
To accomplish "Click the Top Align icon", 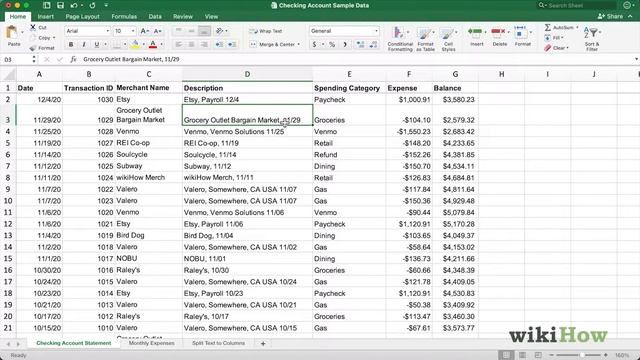I will pos(178,31).
